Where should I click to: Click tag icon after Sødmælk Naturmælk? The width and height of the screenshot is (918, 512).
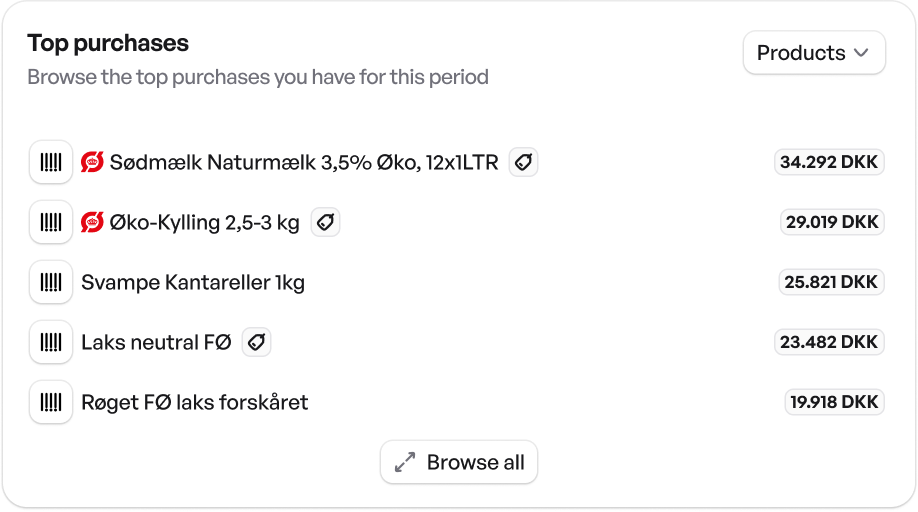tap(523, 162)
